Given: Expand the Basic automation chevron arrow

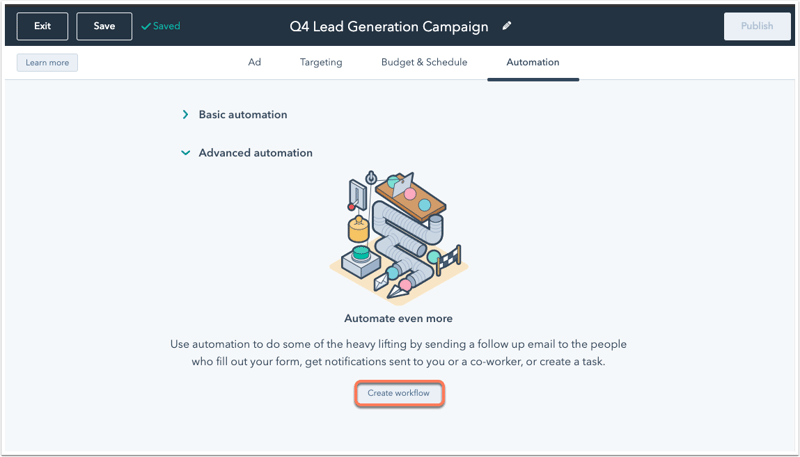Looking at the screenshot, I should (x=185, y=114).
